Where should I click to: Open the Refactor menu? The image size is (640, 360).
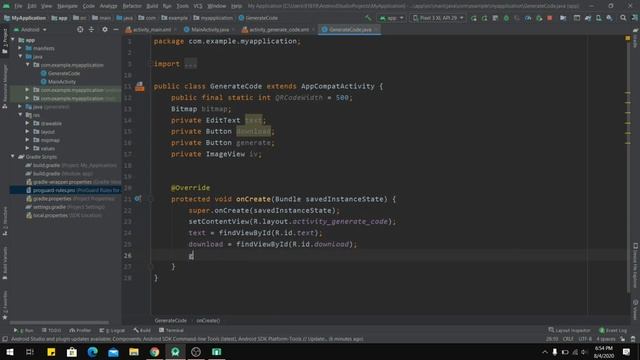[132, 6]
